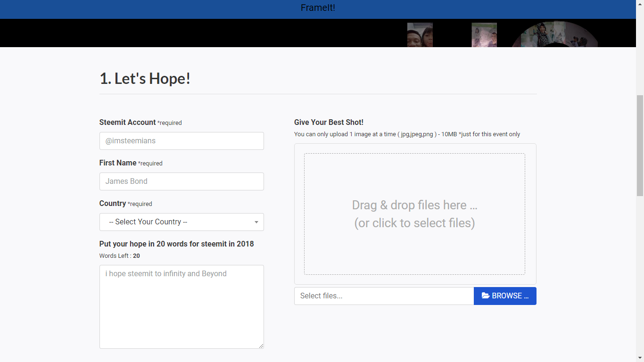Viewport: 644px width, 362px height.
Task: Click the "Give Your Best Shot!" label
Action: (329, 122)
